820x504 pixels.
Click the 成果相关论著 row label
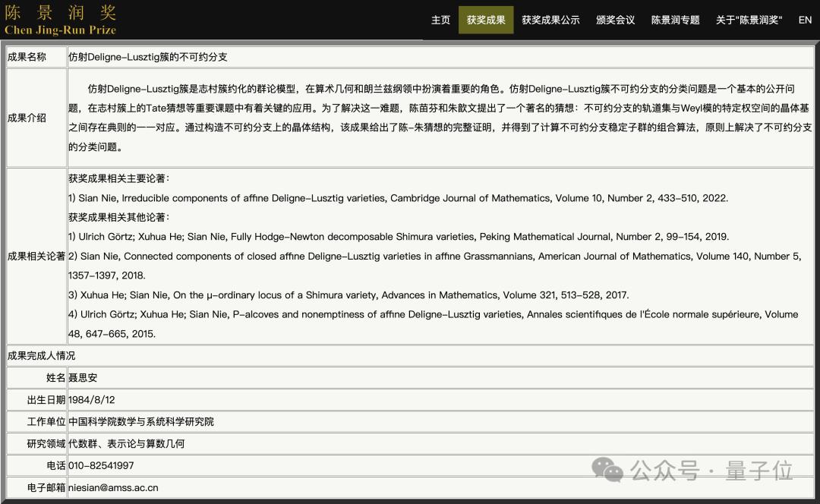pos(36,257)
